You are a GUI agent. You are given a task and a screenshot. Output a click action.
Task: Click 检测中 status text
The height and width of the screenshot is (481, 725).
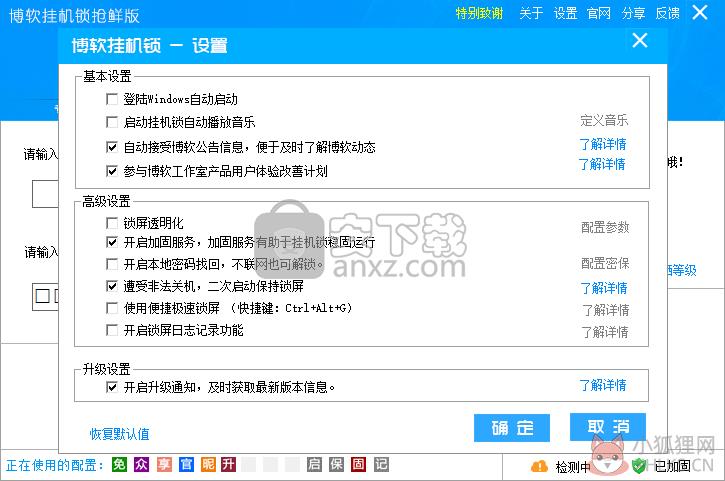(x=573, y=467)
